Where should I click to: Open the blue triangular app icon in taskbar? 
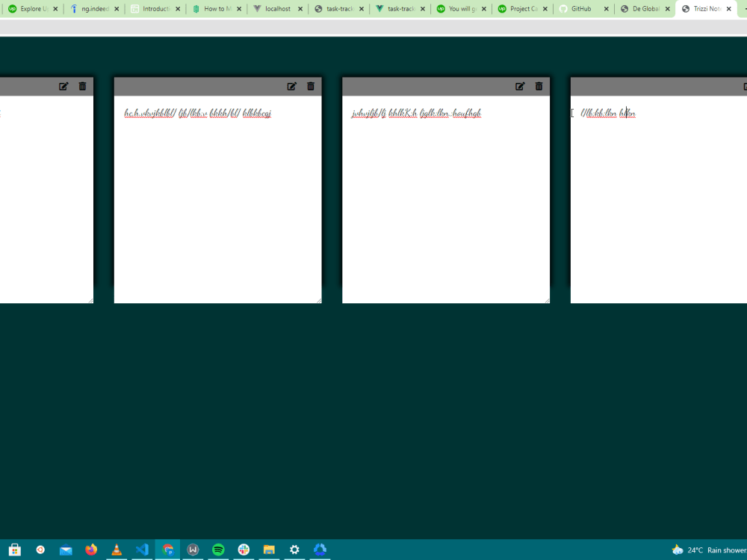(320, 550)
